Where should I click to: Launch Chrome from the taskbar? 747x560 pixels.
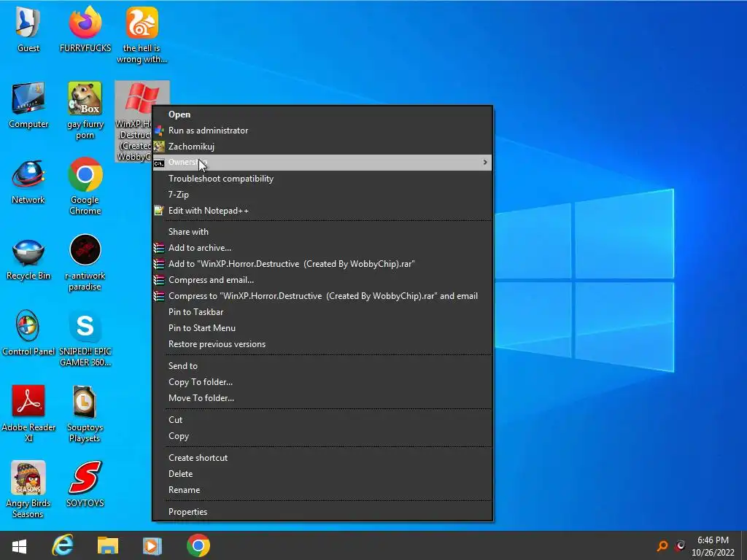[x=198, y=545]
